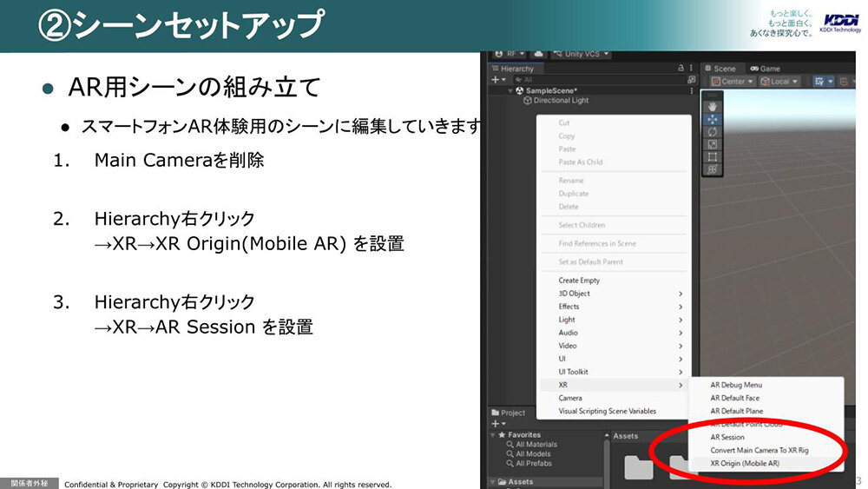Select the Scale tool
Viewport: 868px width, 489px height.
coord(713,143)
